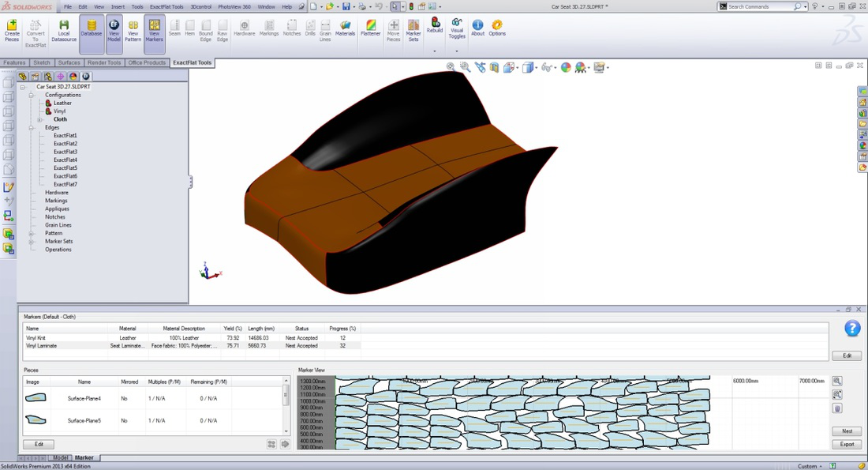Screen dimensions: 868x470
Task: Open the ExactFlat Tools menu in menu bar
Action: (x=166, y=6)
